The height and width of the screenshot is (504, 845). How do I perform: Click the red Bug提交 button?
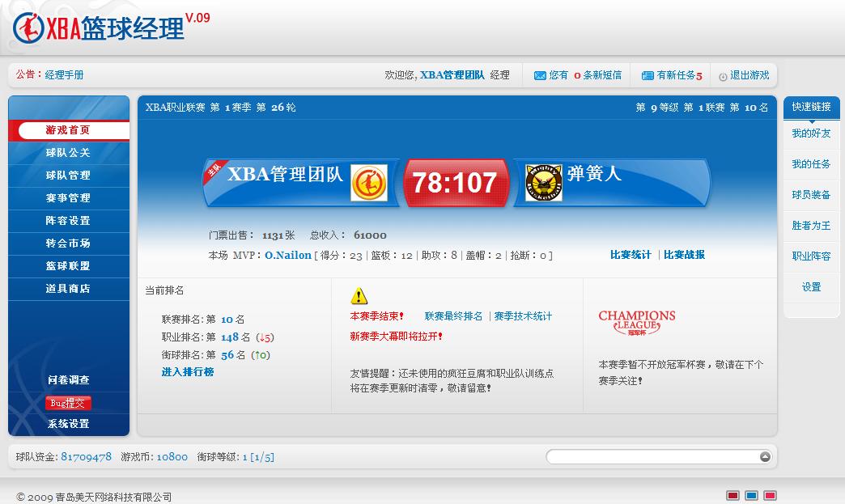pyautogui.click(x=68, y=403)
